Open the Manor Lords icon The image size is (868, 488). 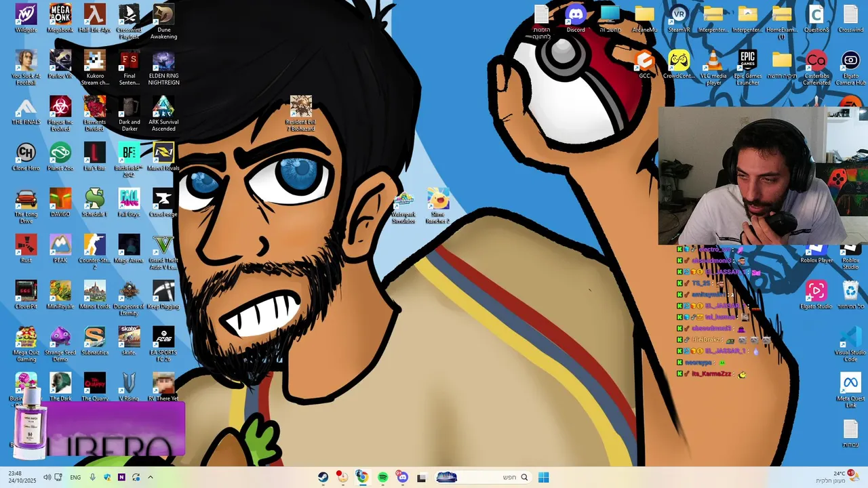[95, 295]
